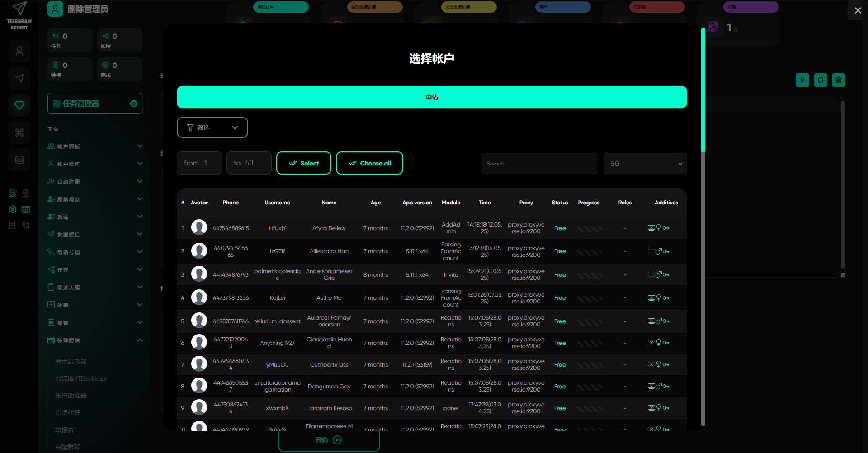Open the user profile sidebar icon

click(x=19, y=51)
